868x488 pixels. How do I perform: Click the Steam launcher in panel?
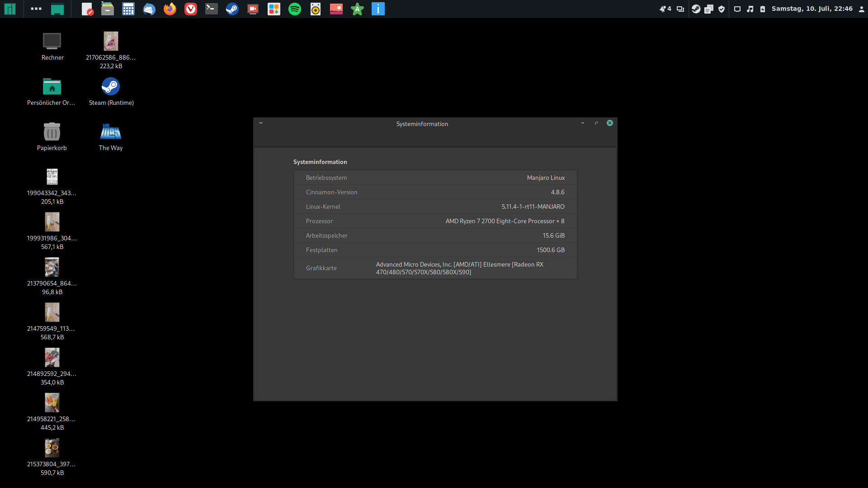click(x=232, y=9)
